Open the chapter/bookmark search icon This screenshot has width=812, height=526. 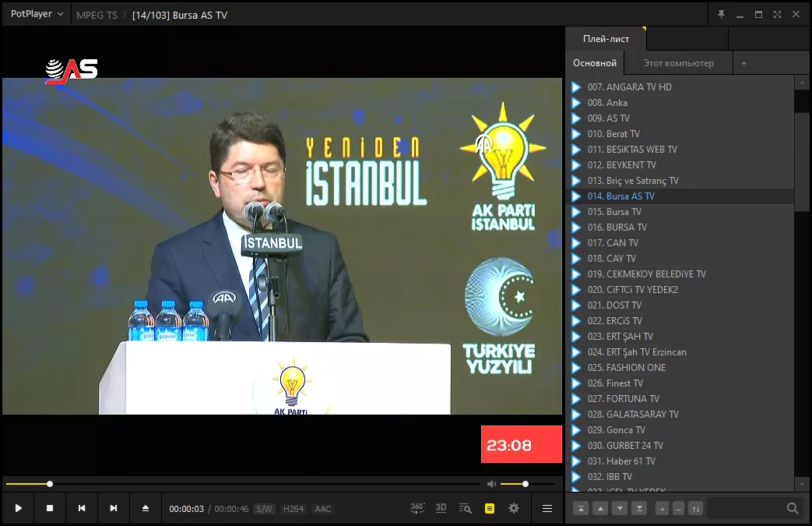[x=465, y=508]
